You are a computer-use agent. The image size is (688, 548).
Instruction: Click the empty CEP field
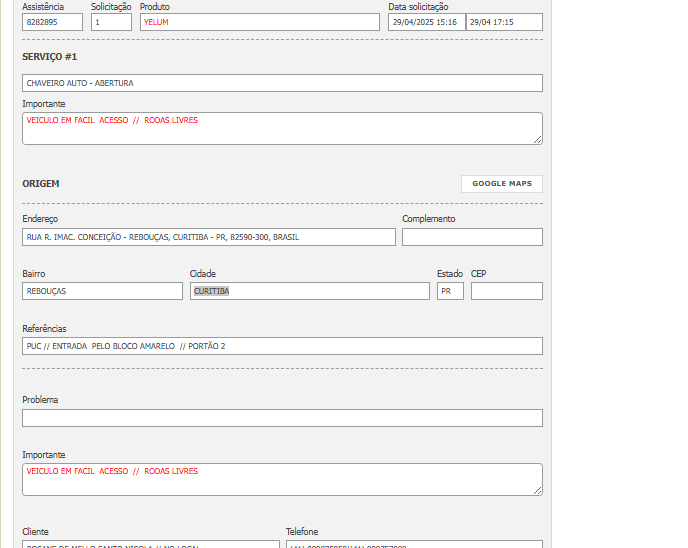click(507, 291)
